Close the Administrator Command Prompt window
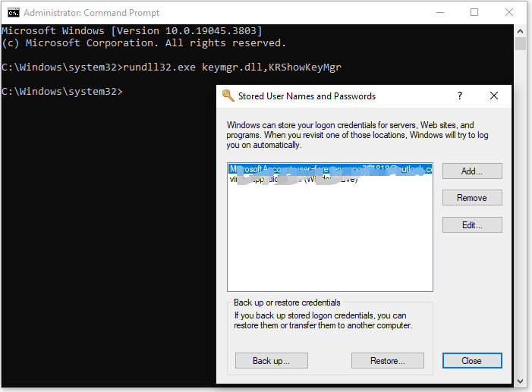Image resolution: width=532 pixels, height=392 pixels. pyautogui.click(x=509, y=13)
